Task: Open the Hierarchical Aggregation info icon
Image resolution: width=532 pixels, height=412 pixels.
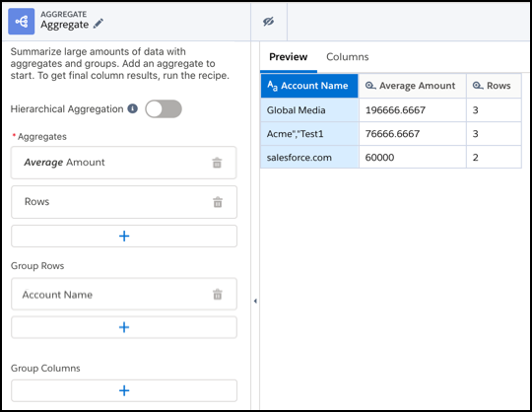Action: click(132, 108)
